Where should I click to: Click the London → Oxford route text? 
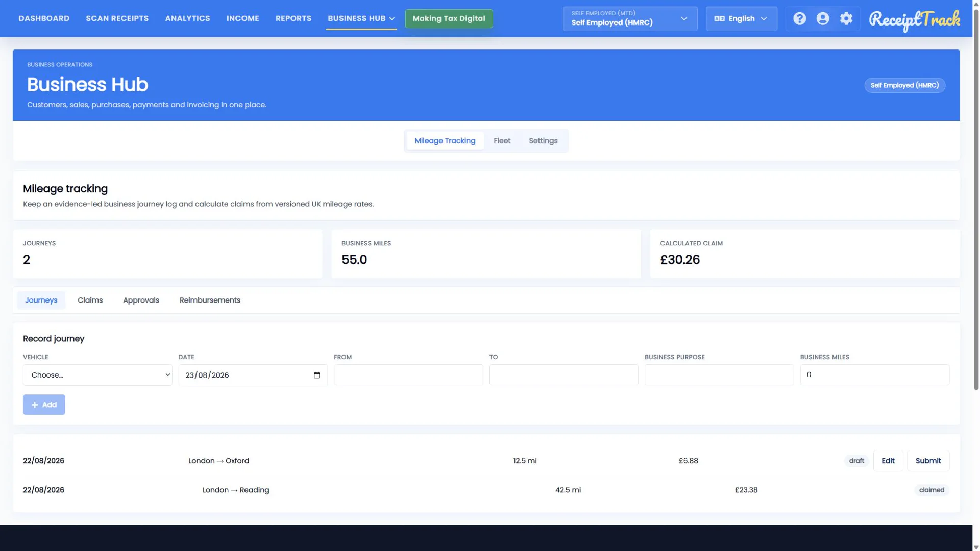click(218, 461)
